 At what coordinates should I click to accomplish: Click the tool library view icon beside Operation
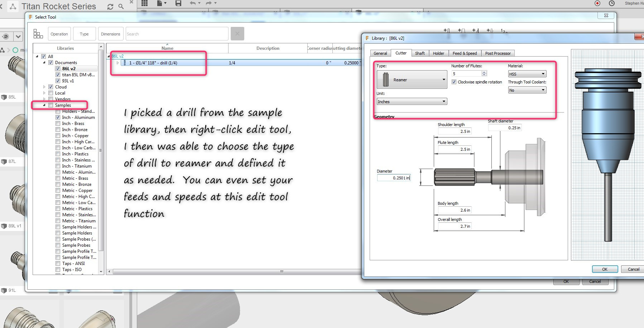[38, 34]
